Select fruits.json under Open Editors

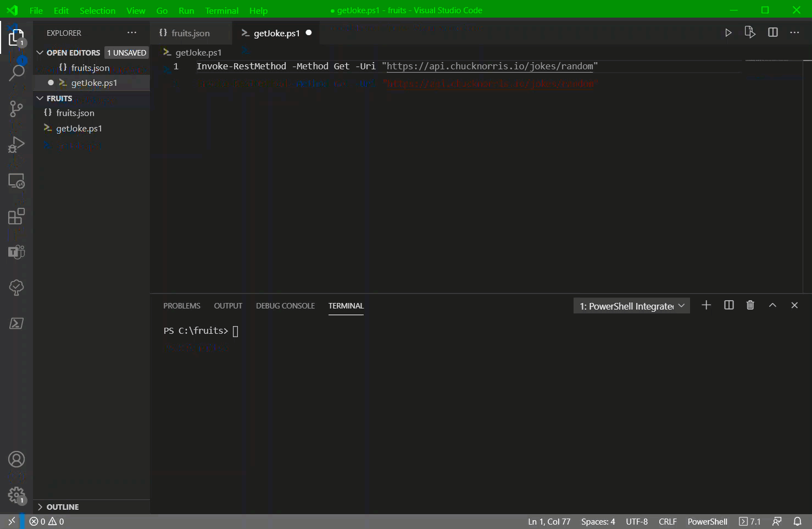[91, 68]
